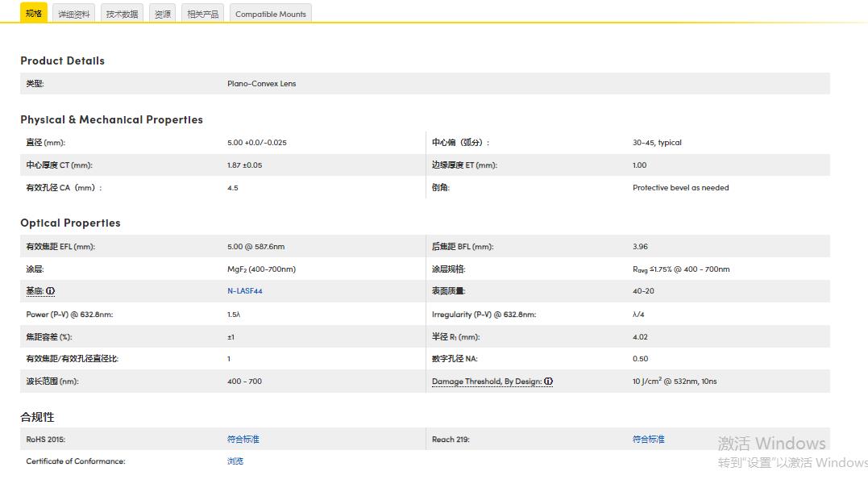Select the 技术数据 tab
Viewport: 868px width, 492px height.
tap(123, 15)
